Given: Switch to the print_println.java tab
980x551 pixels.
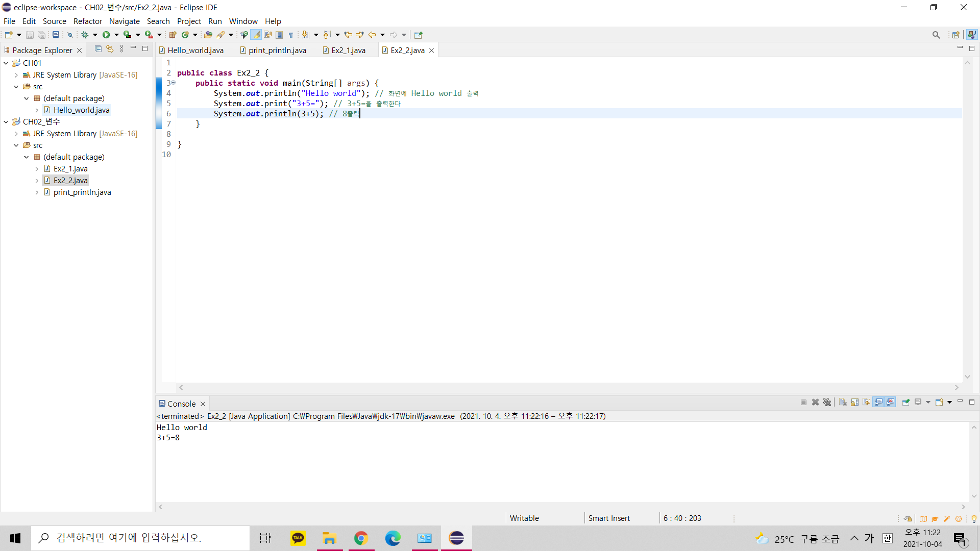Looking at the screenshot, I should click(x=277, y=50).
